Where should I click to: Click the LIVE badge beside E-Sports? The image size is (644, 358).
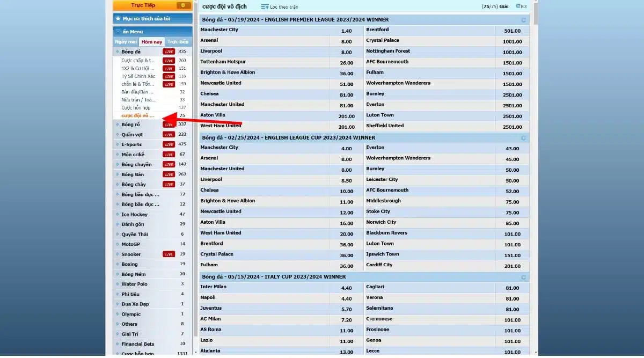pos(169,144)
